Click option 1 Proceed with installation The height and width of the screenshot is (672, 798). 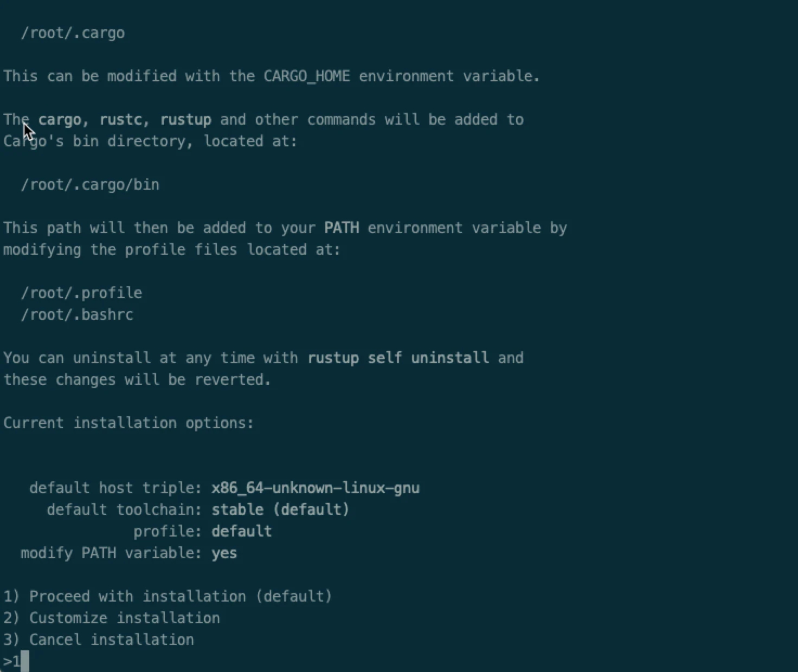pyautogui.click(x=168, y=597)
